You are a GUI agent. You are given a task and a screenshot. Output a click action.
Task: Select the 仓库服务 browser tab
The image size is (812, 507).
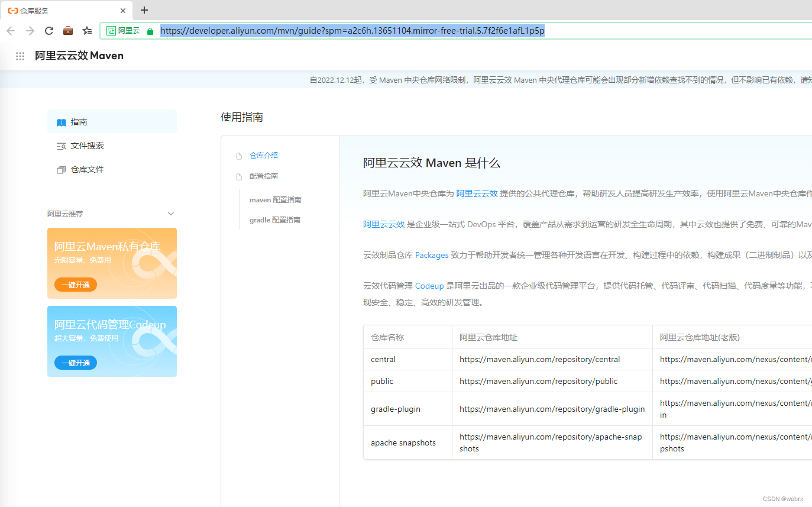tap(67, 11)
